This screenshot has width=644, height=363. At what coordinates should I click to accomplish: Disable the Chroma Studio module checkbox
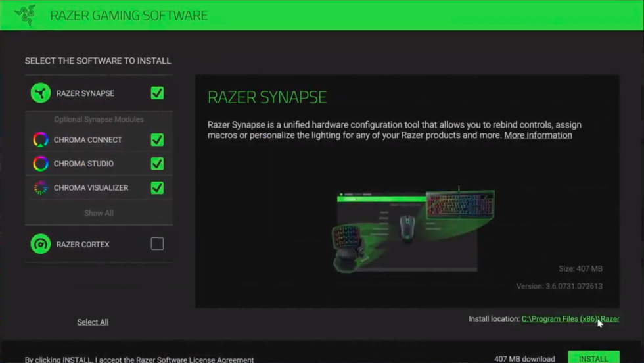click(x=157, y=163)
